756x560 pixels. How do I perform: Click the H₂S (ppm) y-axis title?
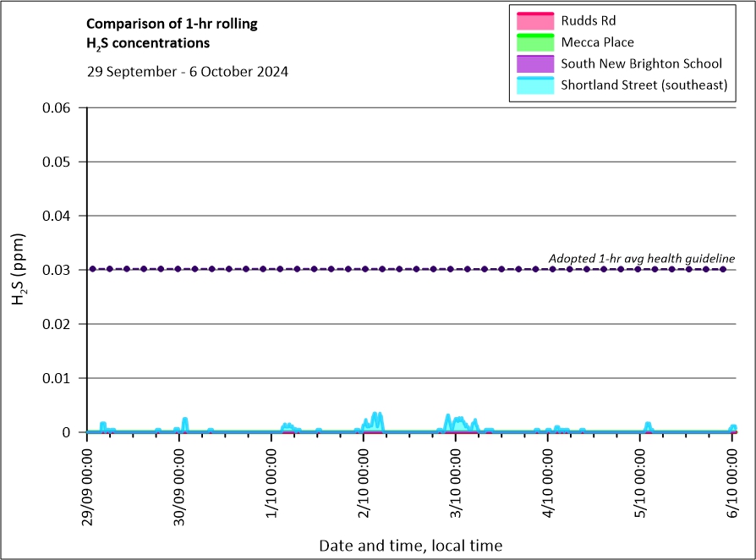pos(22,270)
